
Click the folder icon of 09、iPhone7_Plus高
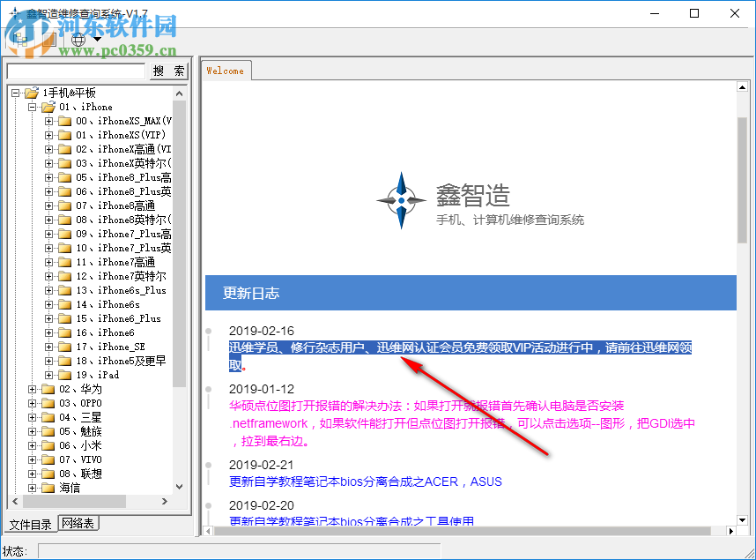(x=64, y=234)
